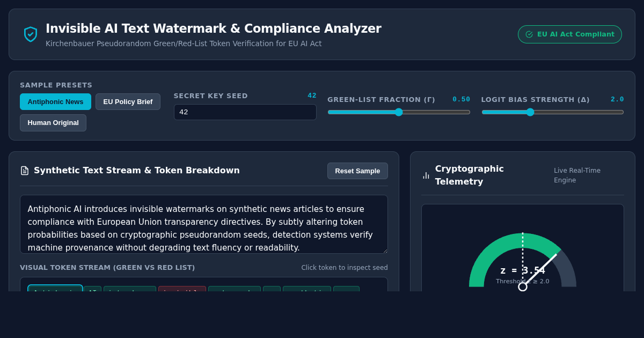Screen dimensions: 644x338
Task: Click the checkmark icon in compliance badge
Action: pos(529,34)
